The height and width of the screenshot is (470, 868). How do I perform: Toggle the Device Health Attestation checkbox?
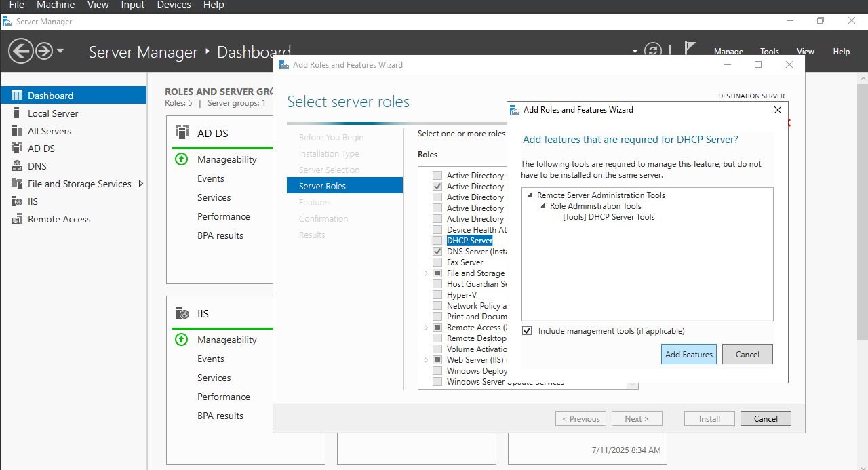click(437, 230)
